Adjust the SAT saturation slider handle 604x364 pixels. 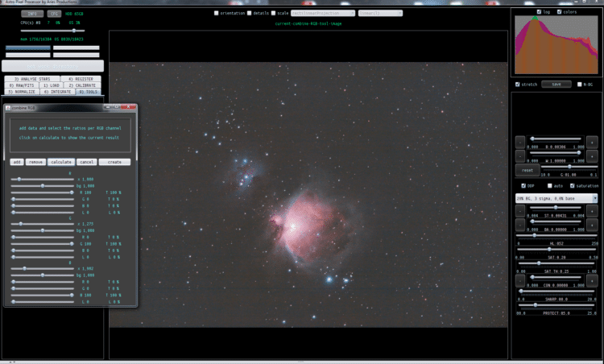549,249
